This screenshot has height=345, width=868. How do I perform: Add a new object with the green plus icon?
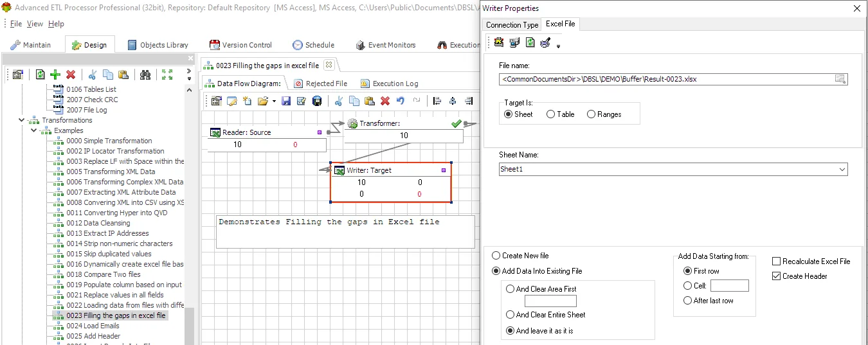pos(55,75)
